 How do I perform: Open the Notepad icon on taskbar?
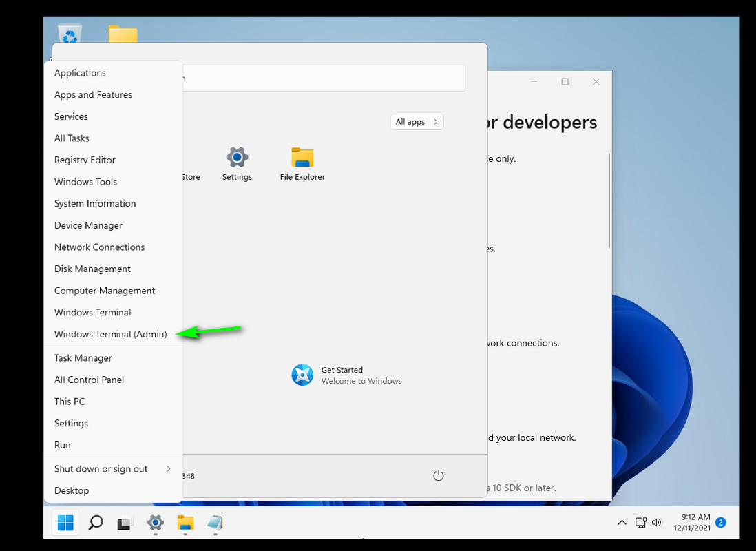pos(215,523)
